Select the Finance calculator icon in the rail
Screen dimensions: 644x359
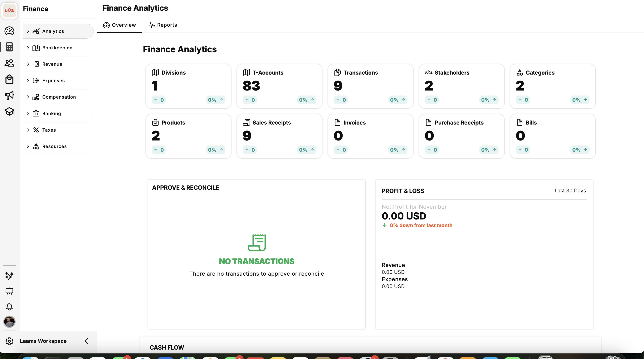tap(9, 47)
